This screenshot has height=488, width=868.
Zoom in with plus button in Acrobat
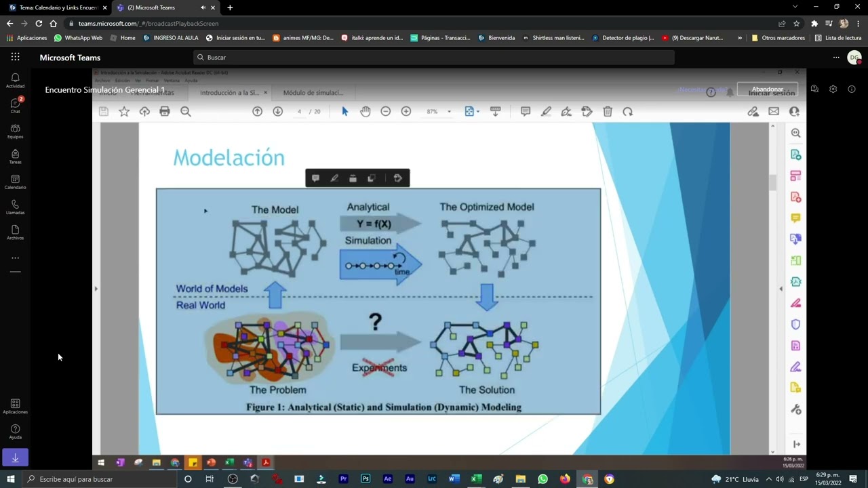tap(406, 111)
